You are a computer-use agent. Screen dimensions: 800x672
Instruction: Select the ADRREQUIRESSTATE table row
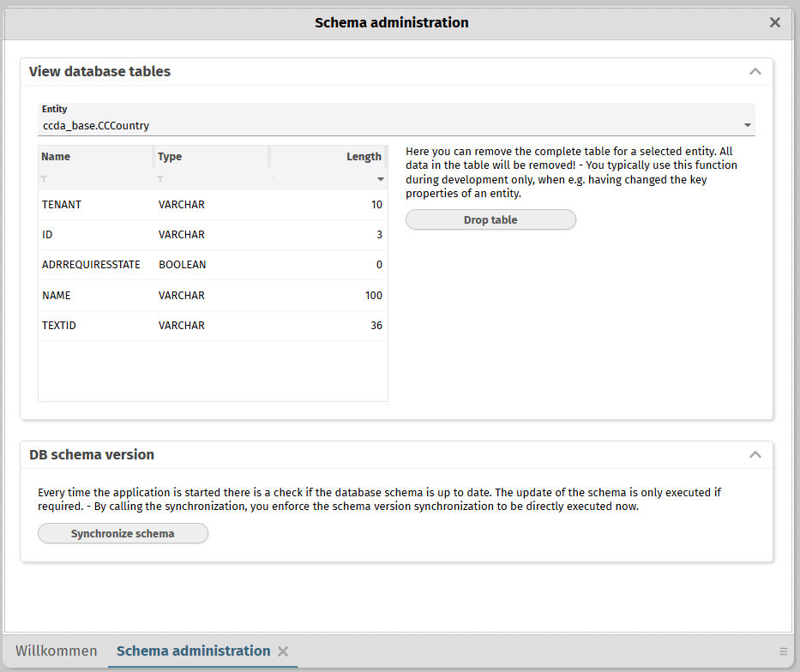213,265
